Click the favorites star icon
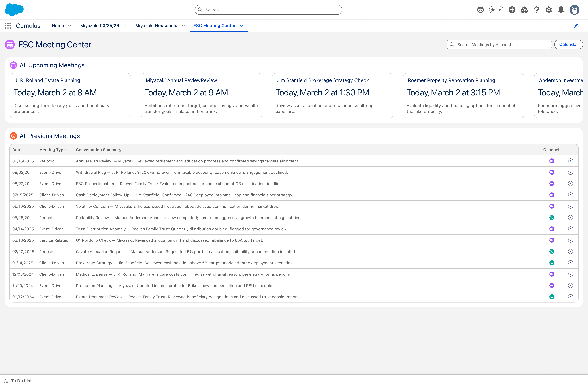Viewport: 588px width, 387px height. coord(493,10)
